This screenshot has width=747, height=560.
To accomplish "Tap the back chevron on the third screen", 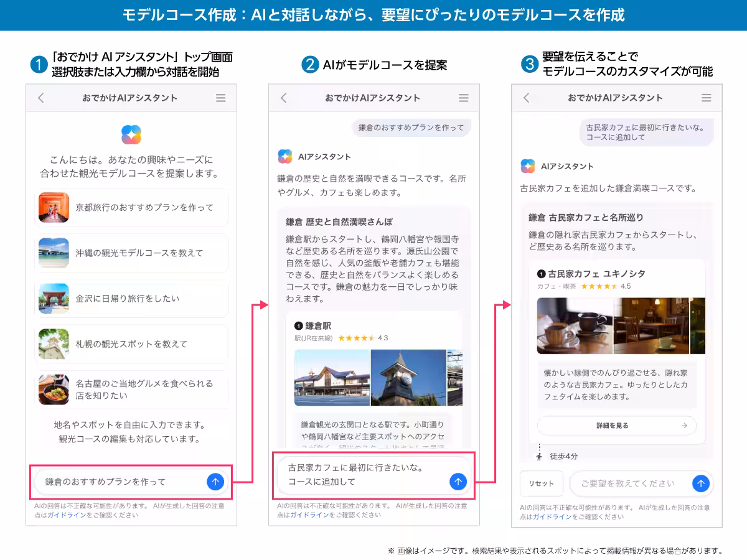I will pyautogui.click(x=525, y=98).
